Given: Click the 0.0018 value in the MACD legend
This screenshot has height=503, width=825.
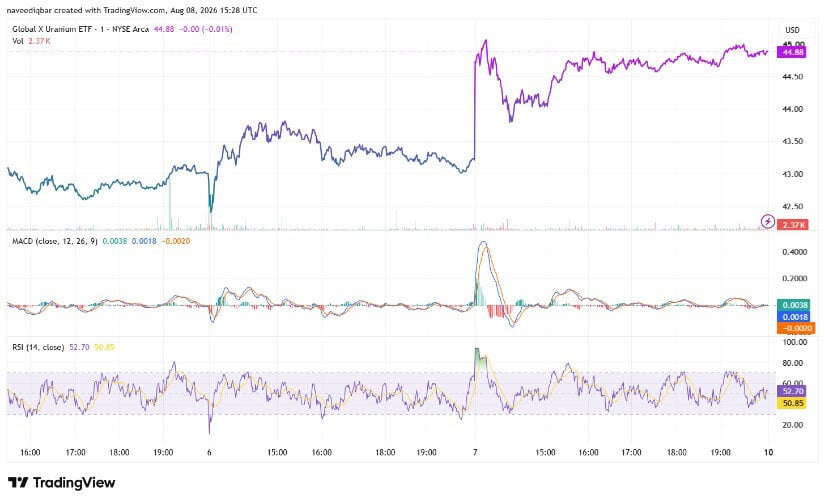Looking at the screenshot, I should tap(144, 241).
